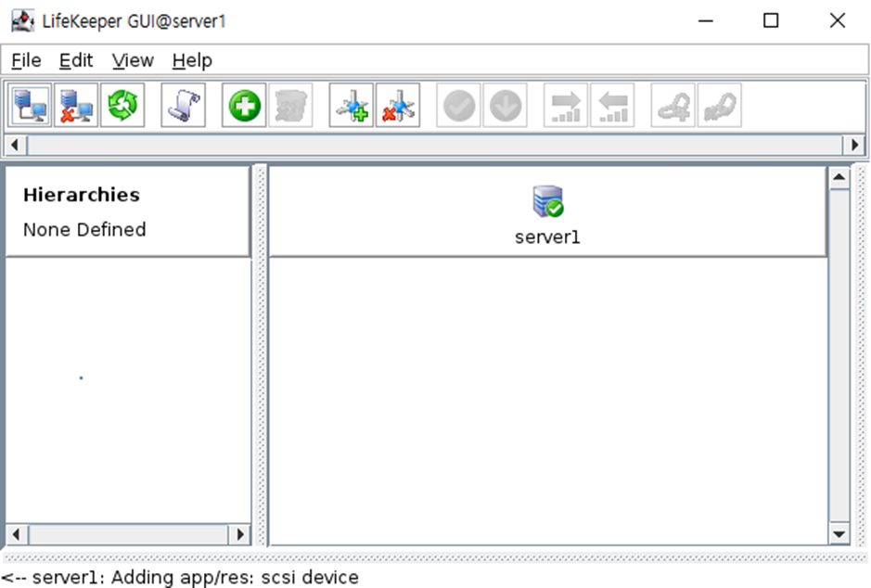
Task: Open the View menu
Action: (x=133, y=60)
